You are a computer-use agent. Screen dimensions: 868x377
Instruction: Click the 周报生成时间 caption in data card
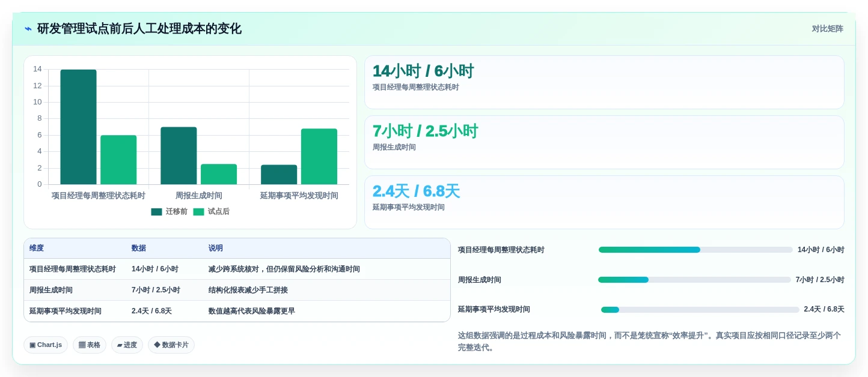tap(394, 147)
